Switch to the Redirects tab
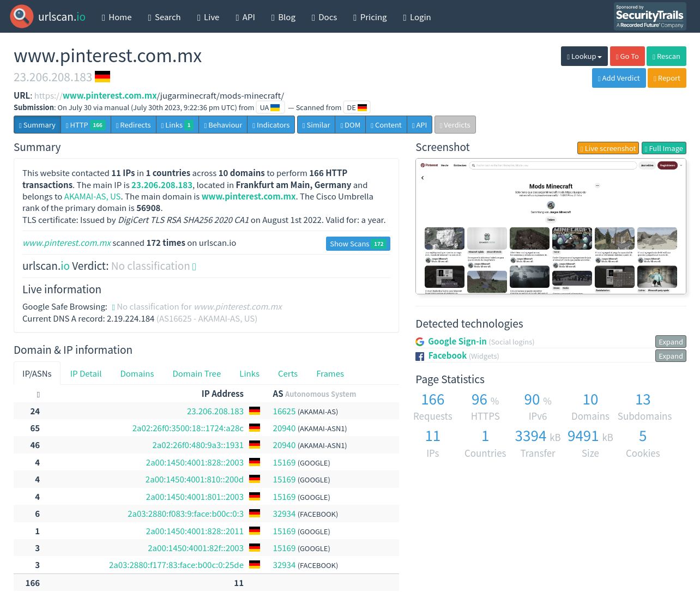 [133, 125]
